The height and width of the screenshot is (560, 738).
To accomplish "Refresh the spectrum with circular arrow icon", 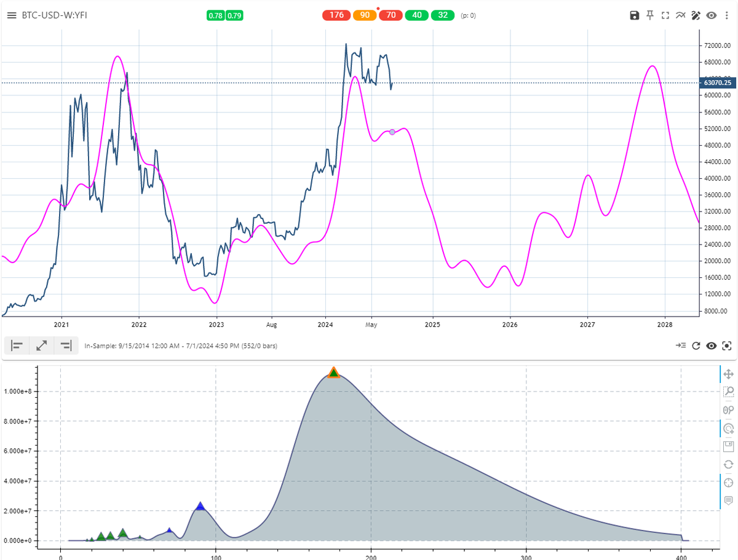I will click(696, 346).
